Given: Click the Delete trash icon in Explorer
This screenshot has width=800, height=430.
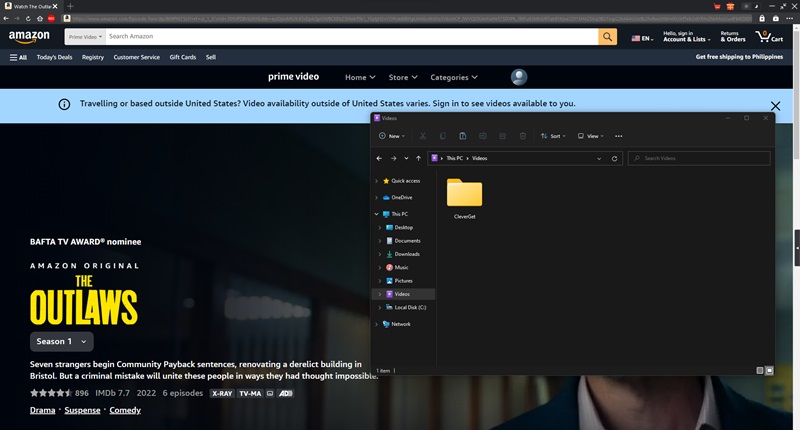Looking at the screenshot, I should click(x=523, y=136).
